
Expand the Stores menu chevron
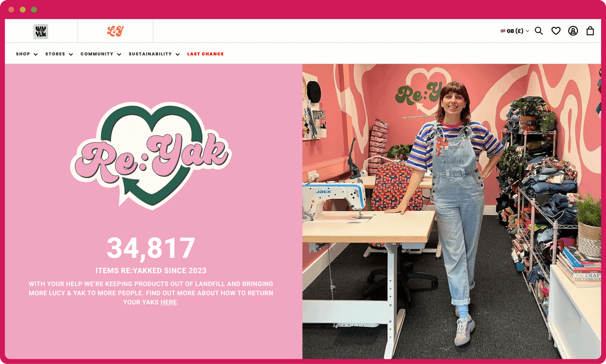click(x=71, y=54)
